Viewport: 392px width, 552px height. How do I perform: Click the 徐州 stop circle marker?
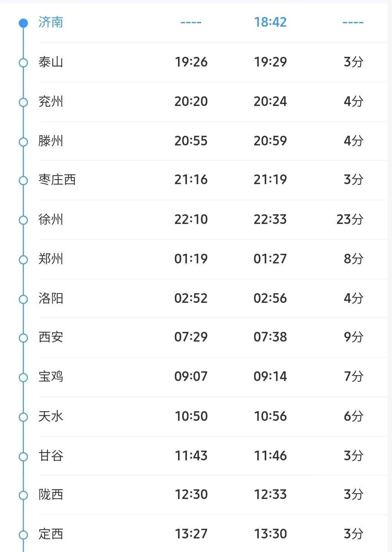pos(24,220)
